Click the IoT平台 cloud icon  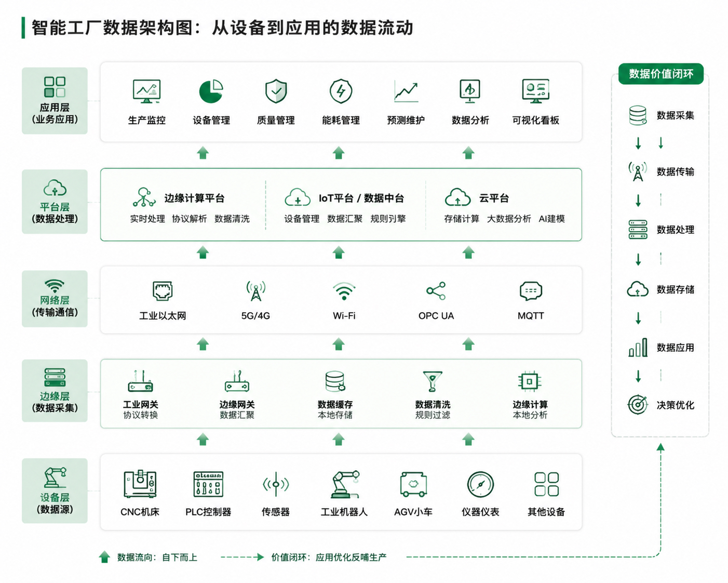click(298, 198)
